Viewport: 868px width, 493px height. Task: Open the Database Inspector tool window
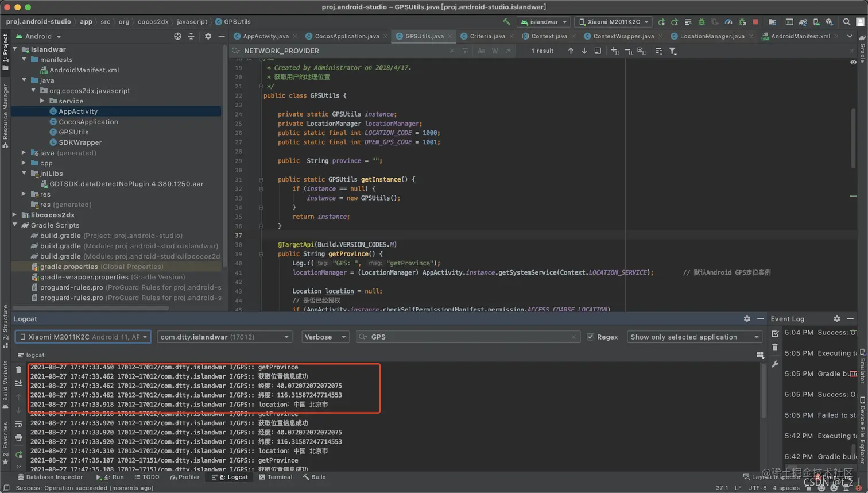pyautogui.click(x=51, y=477)
